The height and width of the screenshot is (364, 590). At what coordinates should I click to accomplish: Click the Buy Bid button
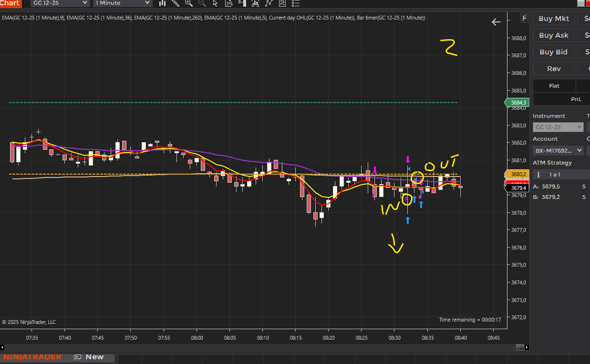click(x=553, y=52)
